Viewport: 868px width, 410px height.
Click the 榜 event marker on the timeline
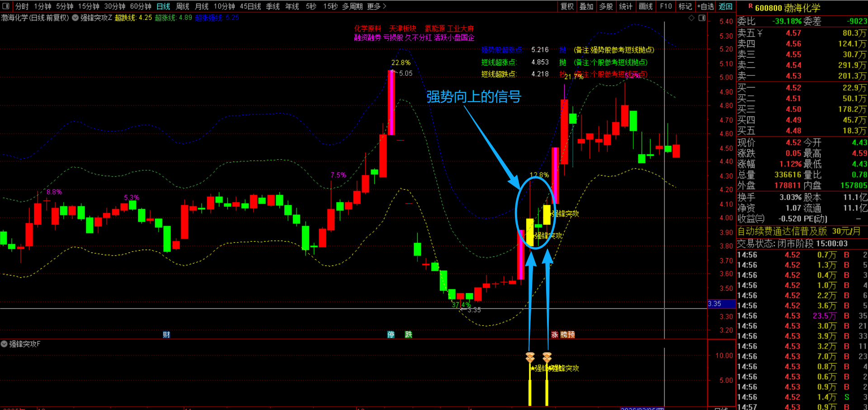564,335
